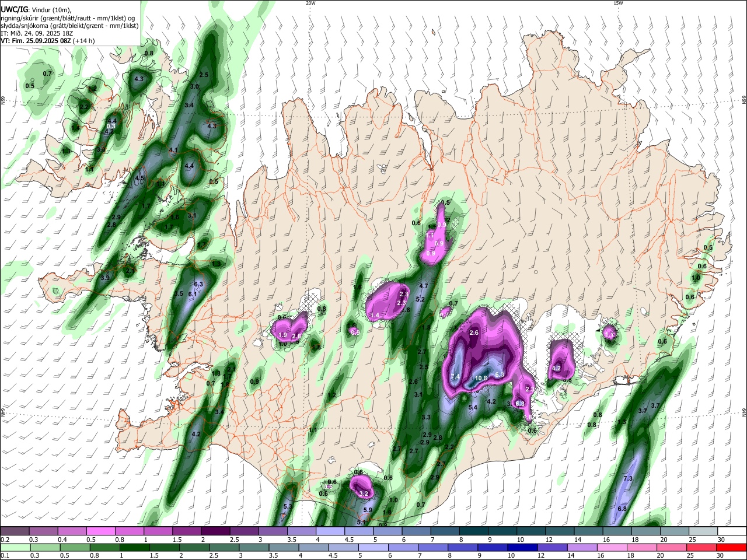
Task: Click the dark teal swatch starting at 8 in snow legend
Action: click(x=473, y=531)
